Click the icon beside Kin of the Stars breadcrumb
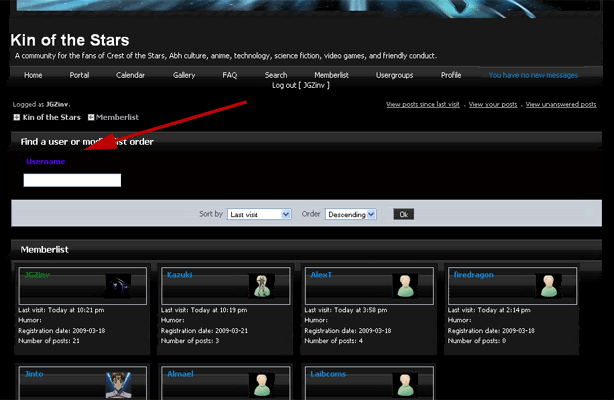 point(17,117)
